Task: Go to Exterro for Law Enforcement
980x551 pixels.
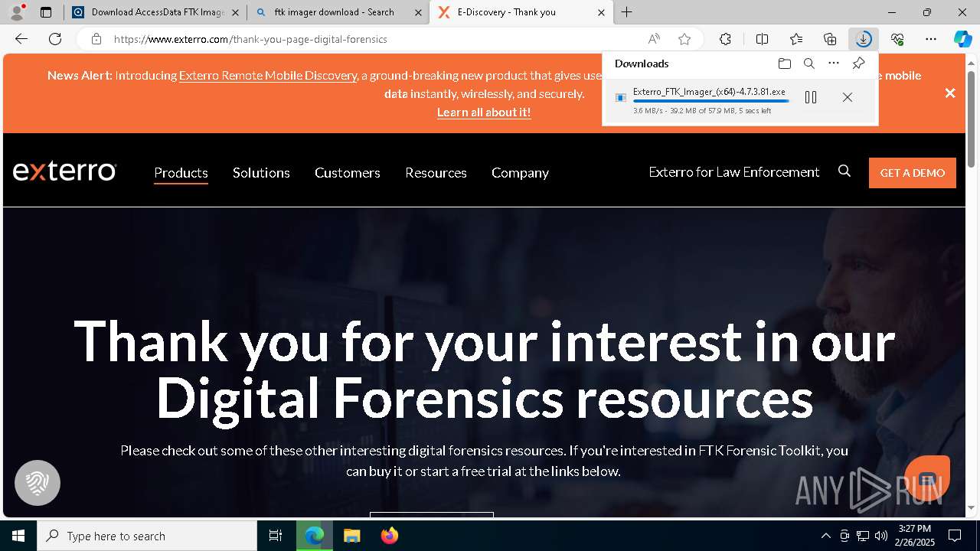Action: point(734,172)
